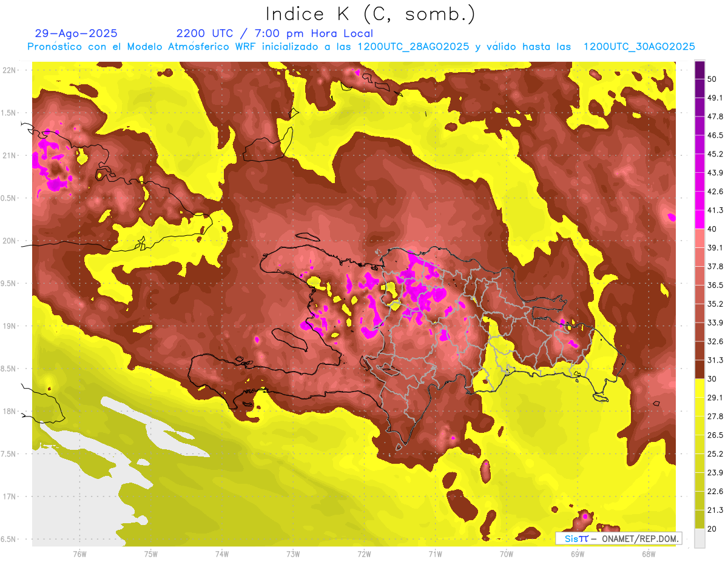This screenshot has height=562, width=728.
Task: Click the color scale value '46.5'
Action: [x=715, y=135]
